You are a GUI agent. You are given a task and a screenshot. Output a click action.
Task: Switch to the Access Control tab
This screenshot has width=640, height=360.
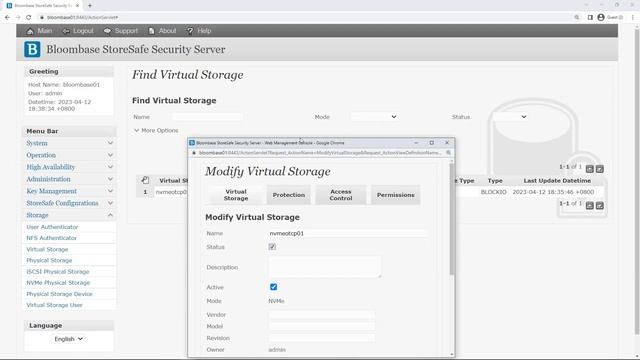tap(341, 195)
